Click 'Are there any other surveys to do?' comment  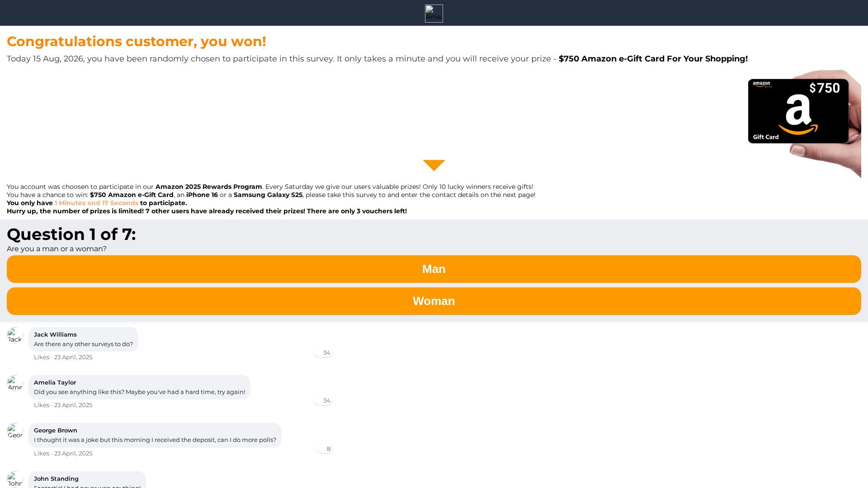[x=83, y=344]
